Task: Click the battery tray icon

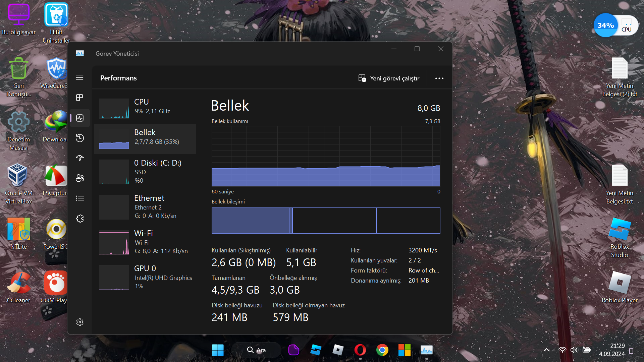Action: point(586,350)
